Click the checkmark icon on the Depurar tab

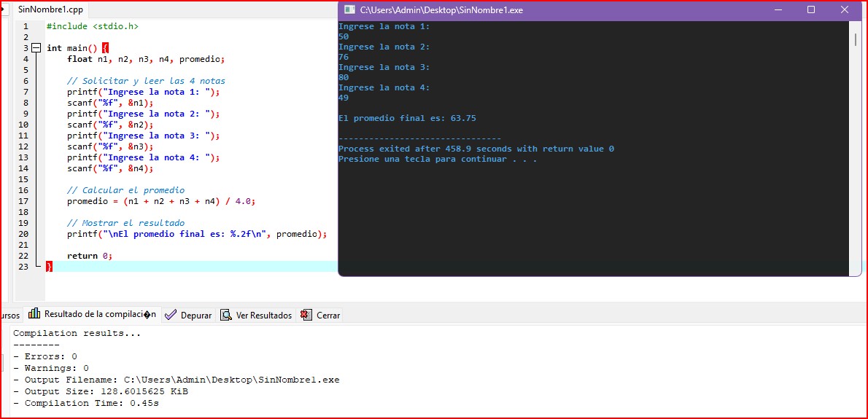(x=171, y=315)
